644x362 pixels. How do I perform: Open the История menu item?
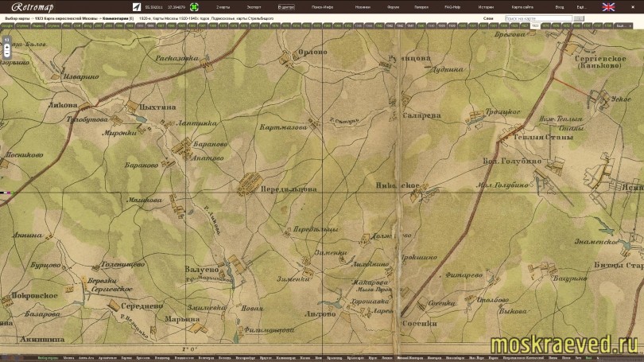486,7
